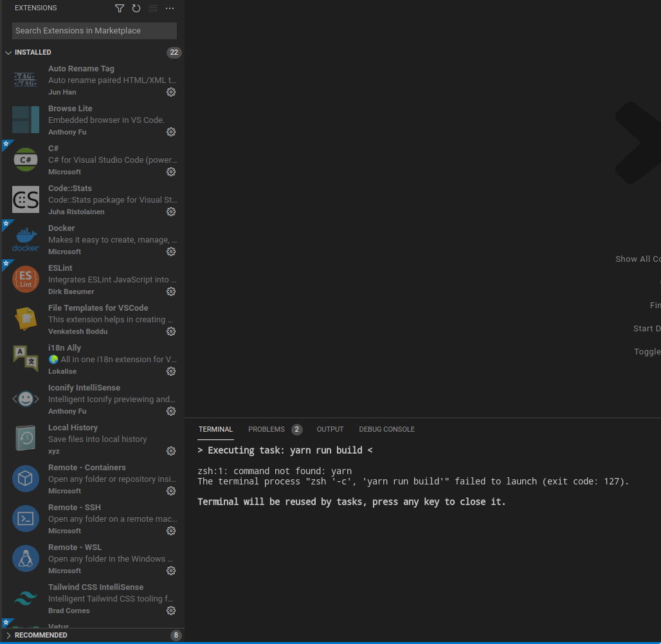Open the DEBUG CONSOLE tab
661x644 pixels.
tap(386, 429)
